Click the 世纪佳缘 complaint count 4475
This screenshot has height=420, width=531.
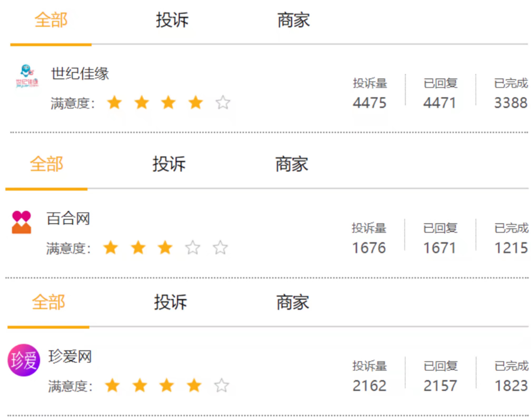click(x=369, y=103)
